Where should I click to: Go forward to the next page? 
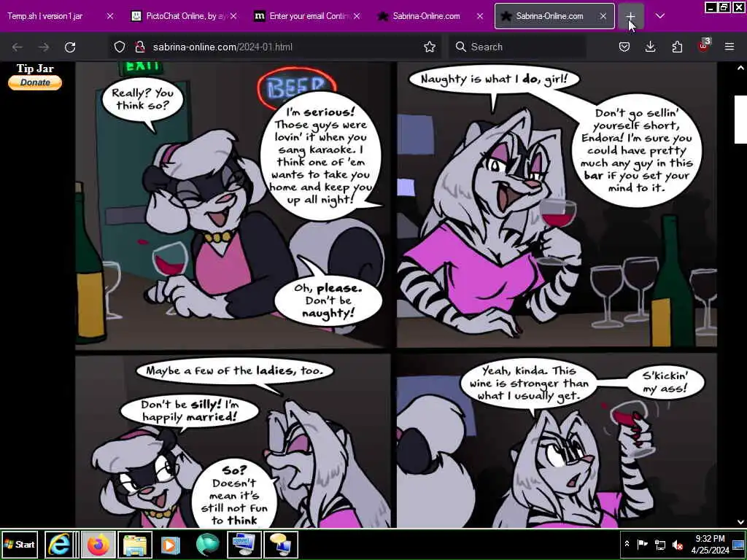[43, 47]
